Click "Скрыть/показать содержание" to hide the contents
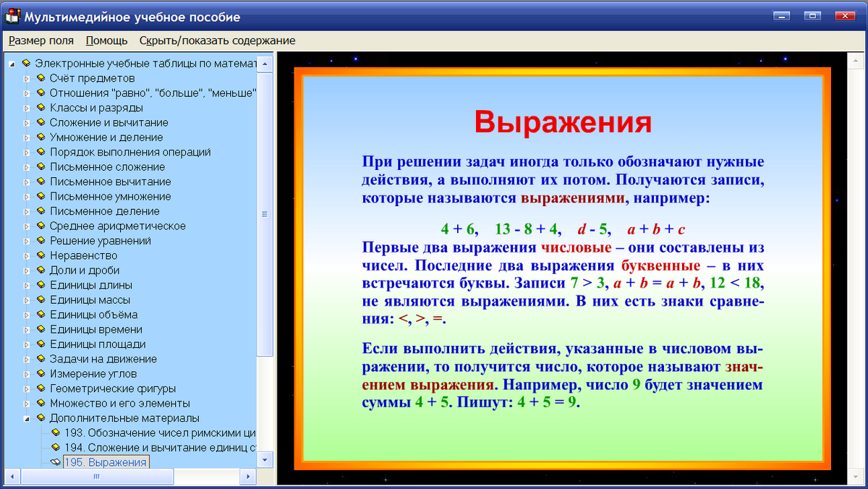868x489 pixels. point(216,41)
